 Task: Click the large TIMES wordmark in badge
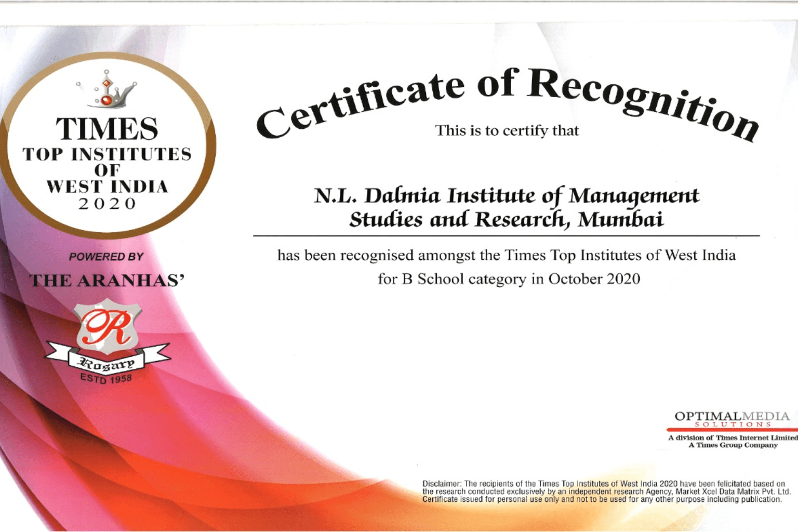(x=107, y=129)
